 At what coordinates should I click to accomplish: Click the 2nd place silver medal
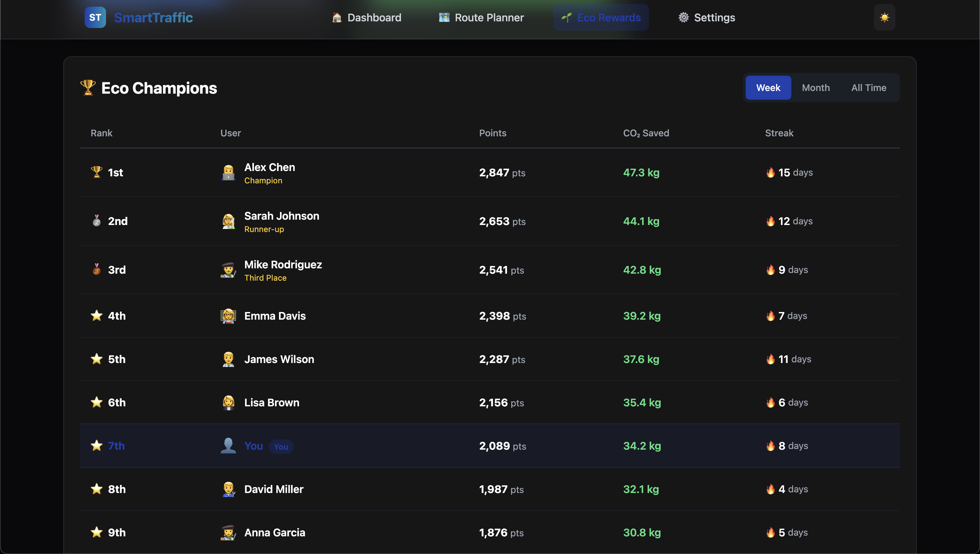tap(97, 221)
